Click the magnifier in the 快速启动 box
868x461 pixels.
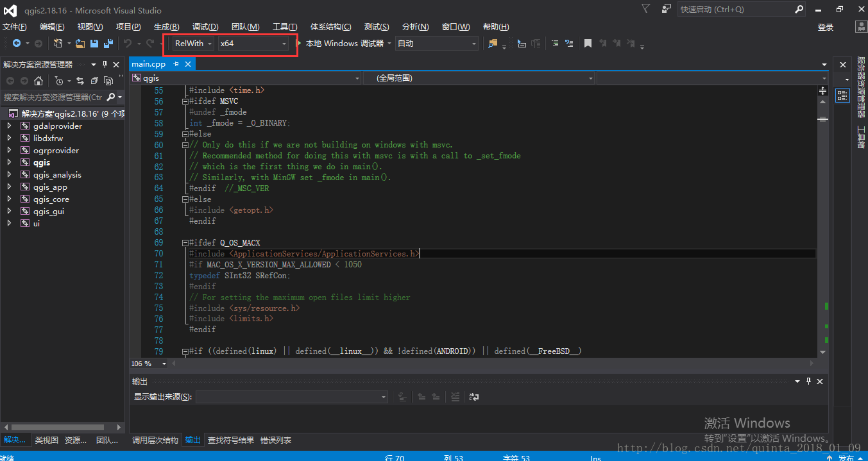pos(799,9)
